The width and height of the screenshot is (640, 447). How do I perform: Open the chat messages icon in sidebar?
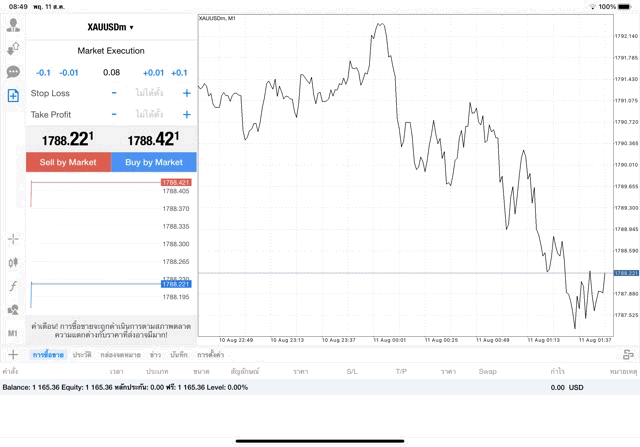(x=13, y=72)
